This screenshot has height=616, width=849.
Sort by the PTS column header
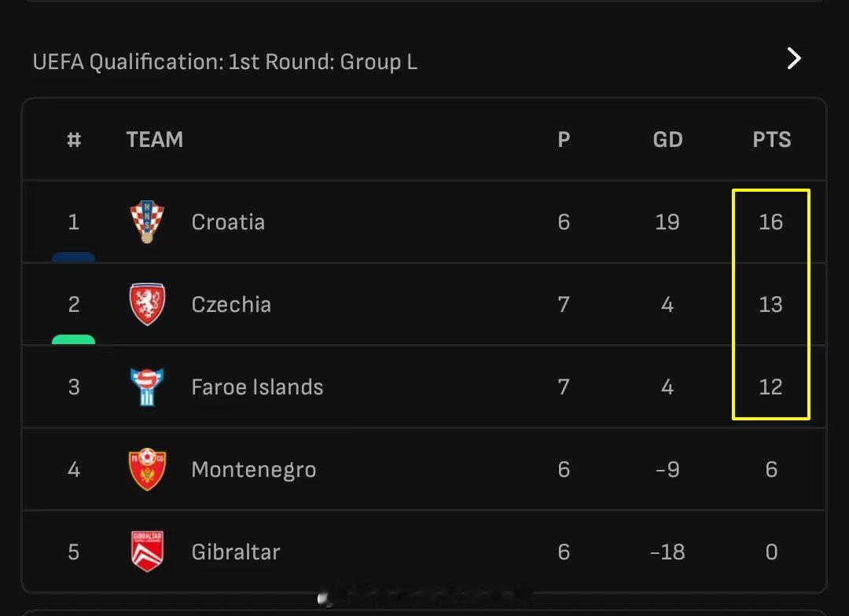coord(771,140)
